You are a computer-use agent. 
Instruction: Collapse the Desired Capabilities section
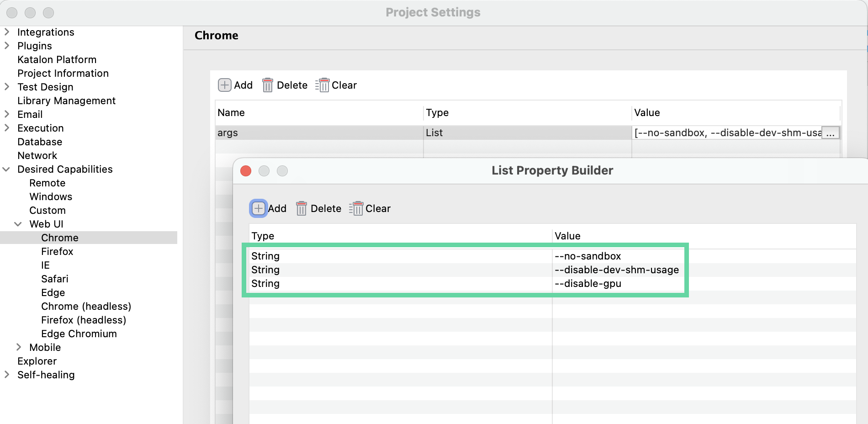[x=6, y=169]
